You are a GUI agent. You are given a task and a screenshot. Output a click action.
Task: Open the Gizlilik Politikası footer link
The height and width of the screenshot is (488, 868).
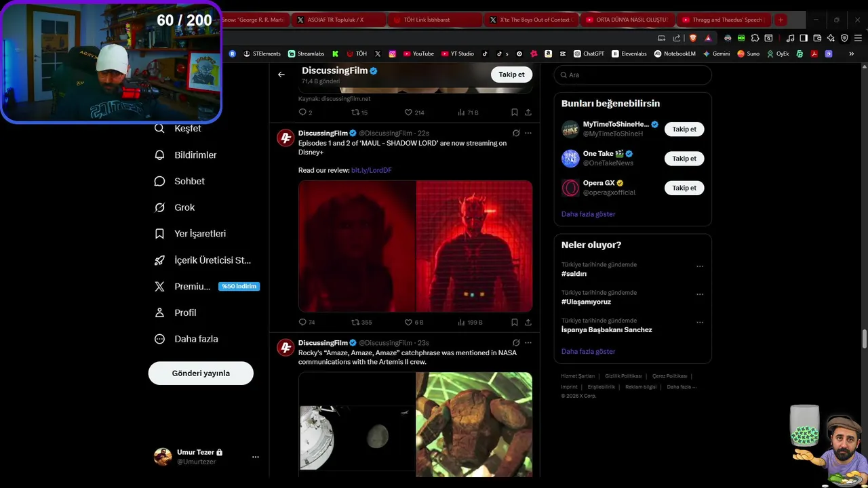click(x=623, y=376)
